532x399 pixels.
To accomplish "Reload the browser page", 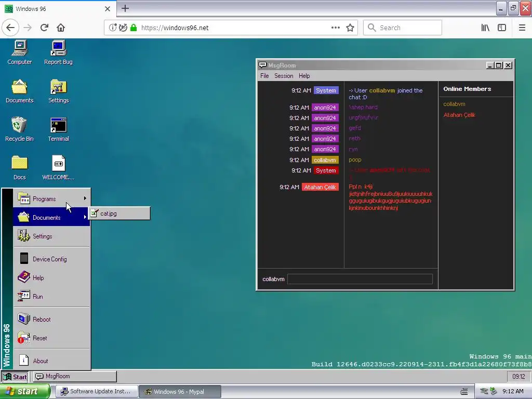I will click(x=44, y=28).
